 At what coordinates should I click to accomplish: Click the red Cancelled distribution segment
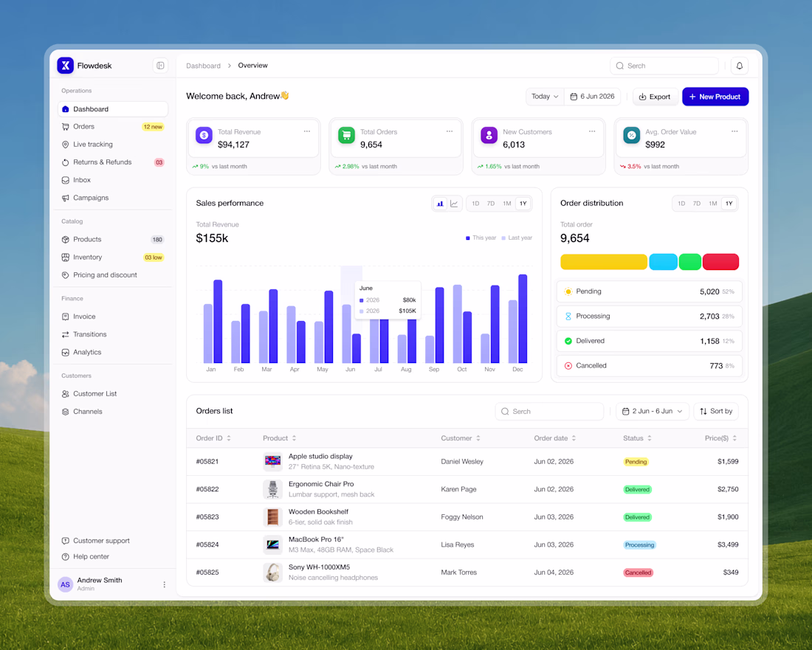click(721, 262)
